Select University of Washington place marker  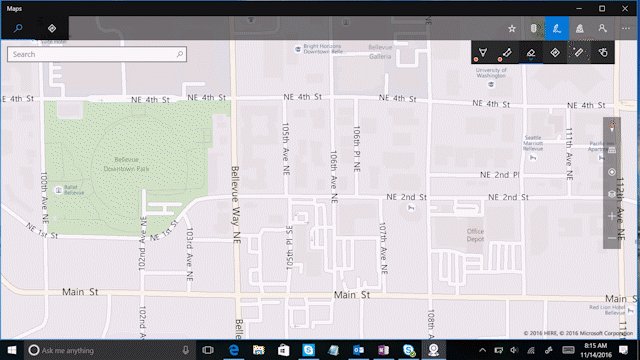(491, 84)
